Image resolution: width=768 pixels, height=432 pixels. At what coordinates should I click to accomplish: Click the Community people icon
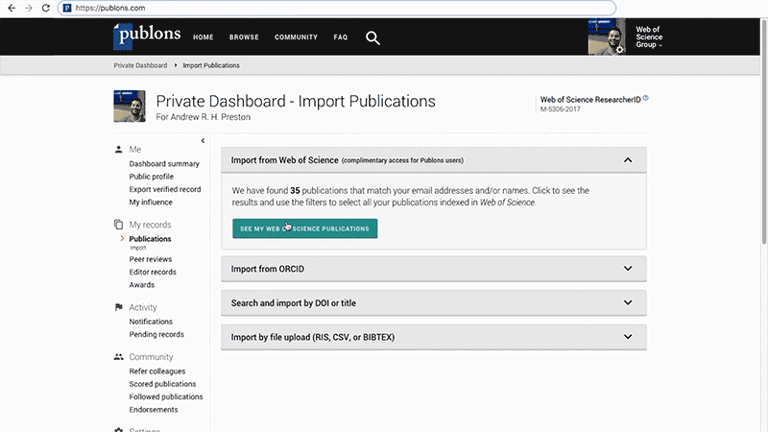pos(118,357)
